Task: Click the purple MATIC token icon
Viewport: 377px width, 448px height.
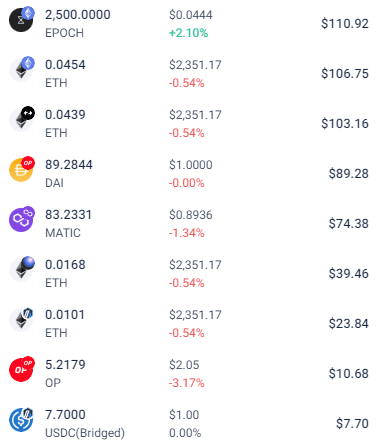Action: coord(21,219)
